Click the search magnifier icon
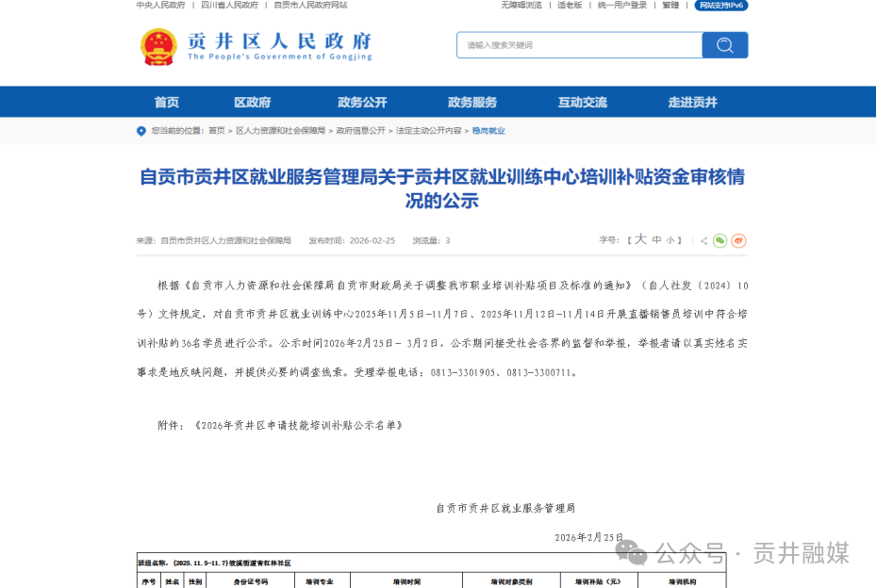This screenshot has height=588, width=877. (x=724, y=44)
